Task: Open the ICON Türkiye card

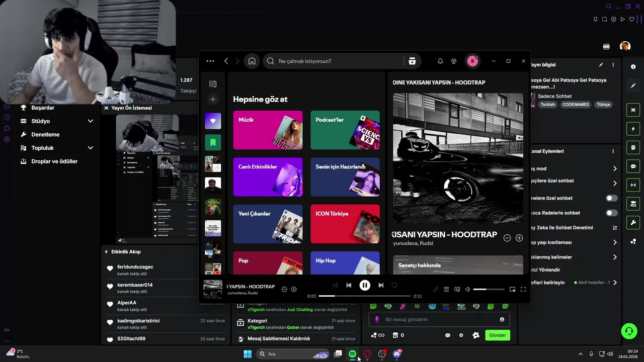Action: pos(345,224)
